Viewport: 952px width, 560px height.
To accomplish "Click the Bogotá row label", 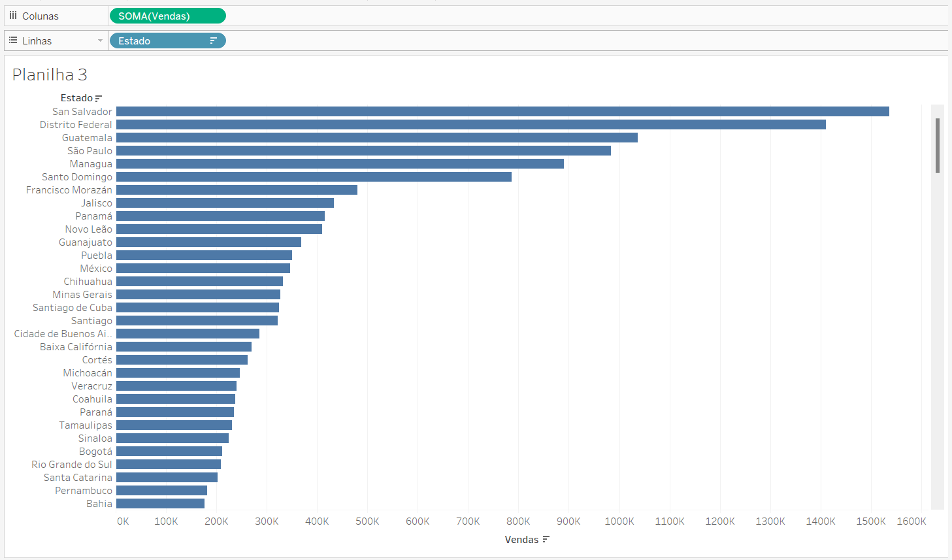I will pyautogui.click(x=95, y=452).
